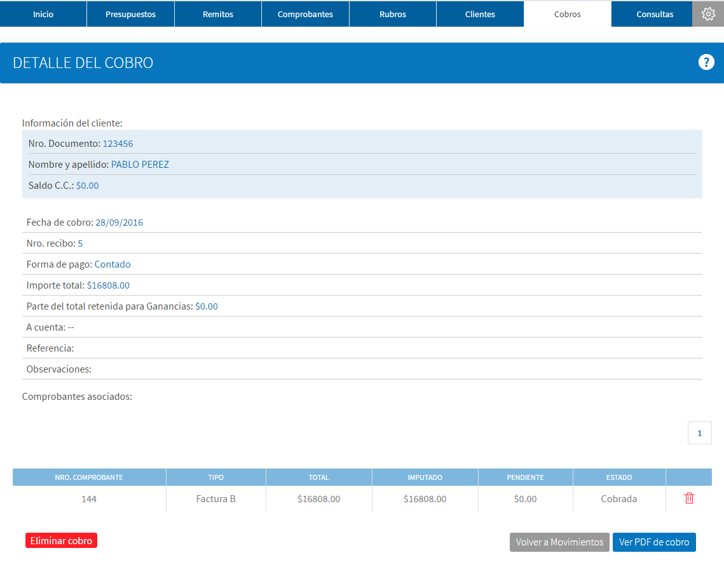Select the Cobros tab

(x=568, y=14)
